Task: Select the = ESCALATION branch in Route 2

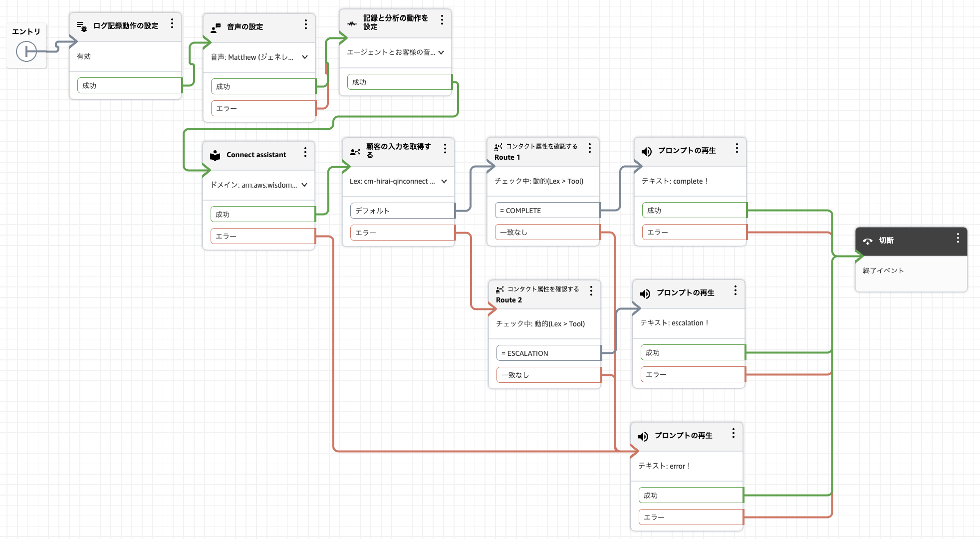Action: pyautogui.click(x=548, y=353)
